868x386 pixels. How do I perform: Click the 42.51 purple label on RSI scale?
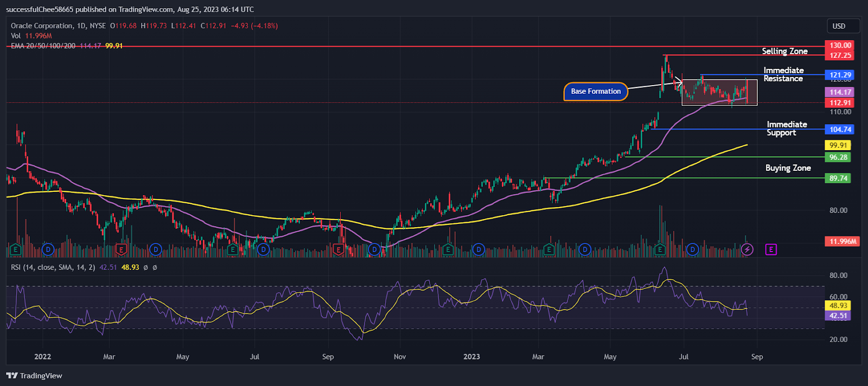(838, 316)
